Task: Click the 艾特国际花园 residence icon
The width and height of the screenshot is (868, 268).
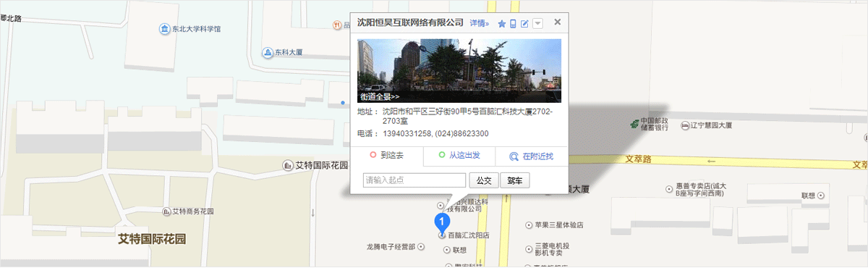Action: point(288,165)
